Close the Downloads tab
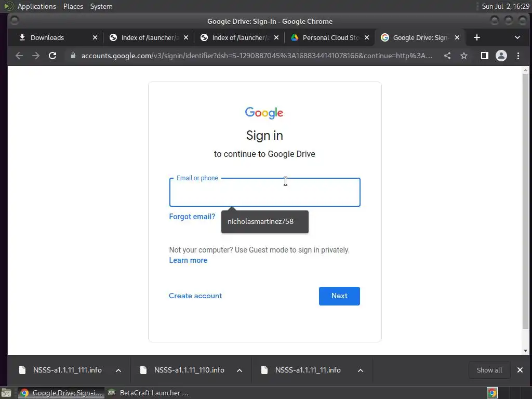532x399 pixels. coord(95,37)
